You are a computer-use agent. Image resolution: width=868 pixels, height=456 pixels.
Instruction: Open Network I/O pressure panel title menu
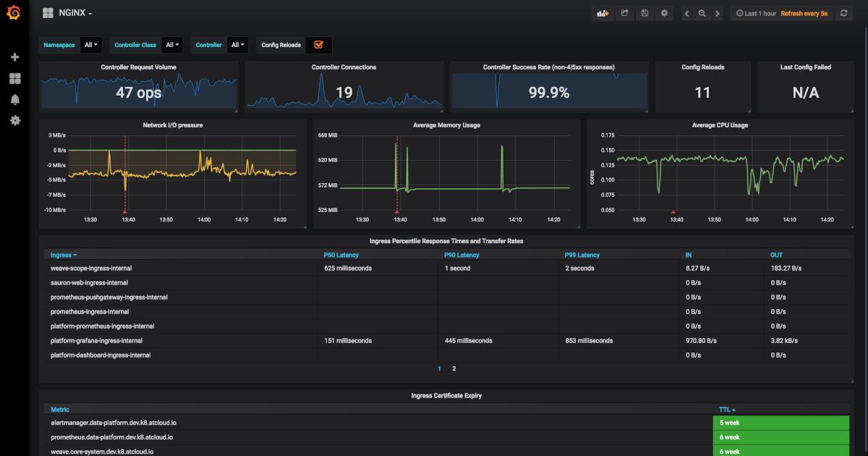(x=173, y=125)
